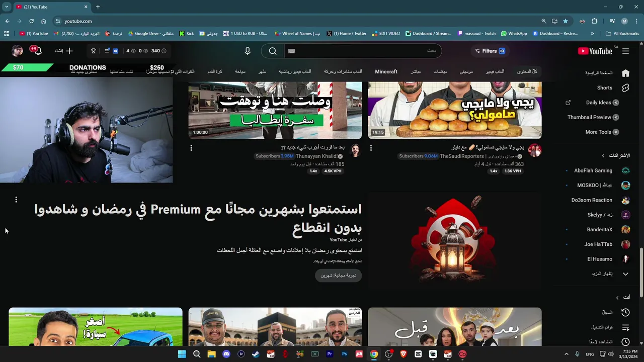The width and height of the screenshot is (644, 362).
Task: Open Photoshop from the taskbar
Action: [344, 354]
